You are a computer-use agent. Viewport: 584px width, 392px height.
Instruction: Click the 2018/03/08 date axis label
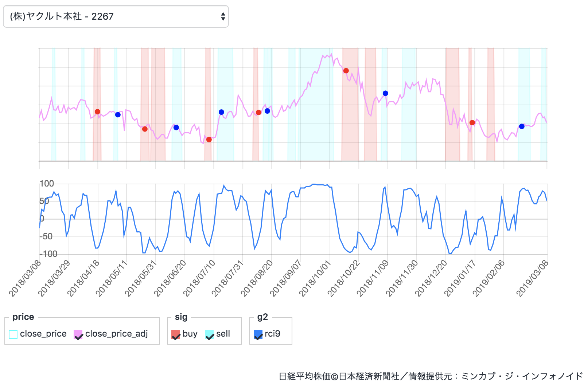(25, 279)
